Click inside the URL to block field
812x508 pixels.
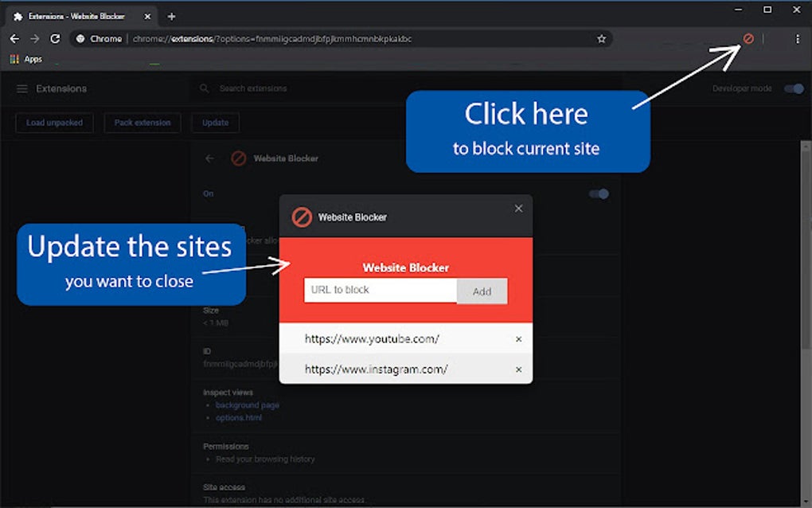point(380,290)
